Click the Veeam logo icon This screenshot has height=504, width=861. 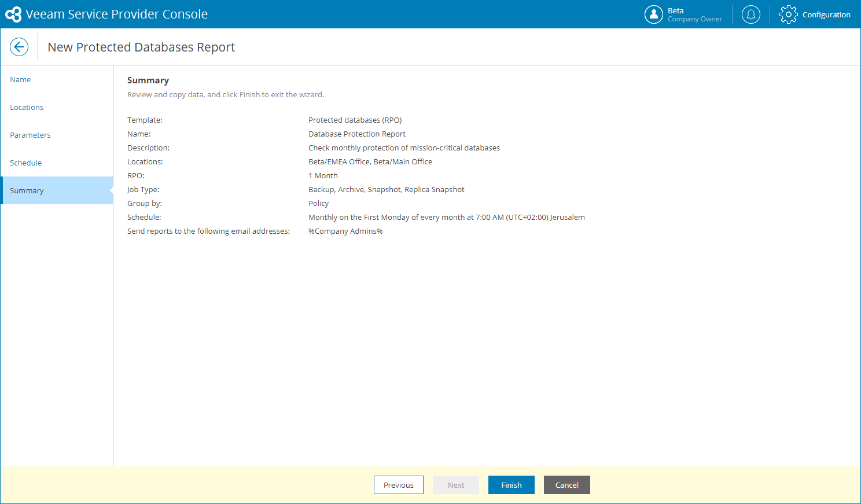13,14
